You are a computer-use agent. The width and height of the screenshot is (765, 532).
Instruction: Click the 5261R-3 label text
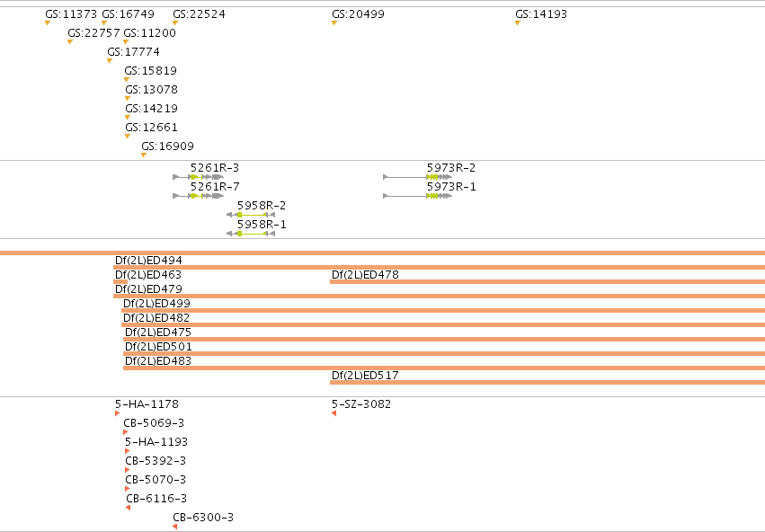pos(215,168)
